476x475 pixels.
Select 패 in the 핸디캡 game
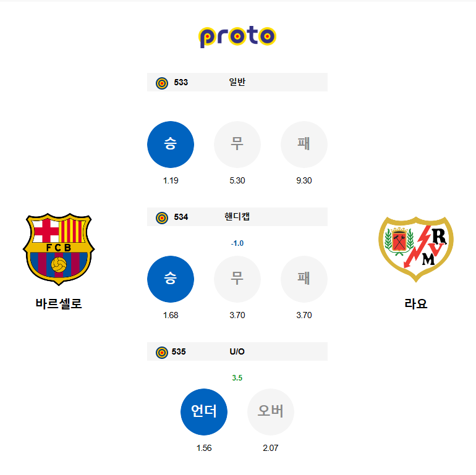tap(304, 279)
